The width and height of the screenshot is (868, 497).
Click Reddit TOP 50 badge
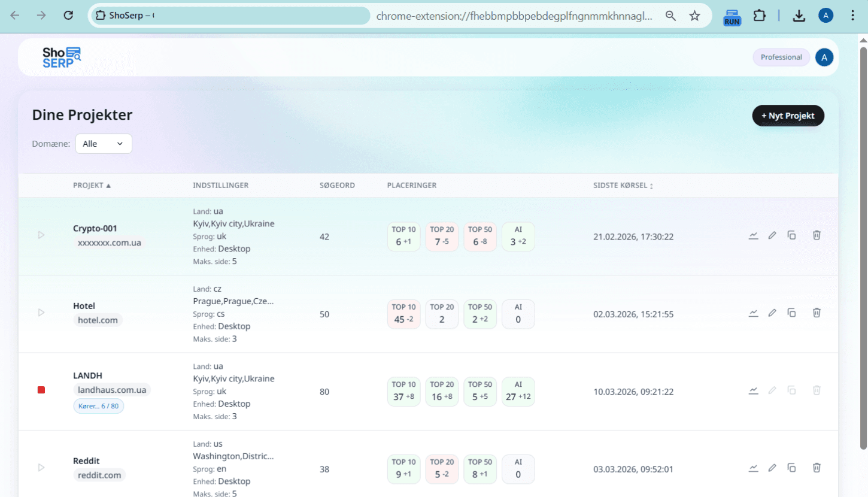480,469
